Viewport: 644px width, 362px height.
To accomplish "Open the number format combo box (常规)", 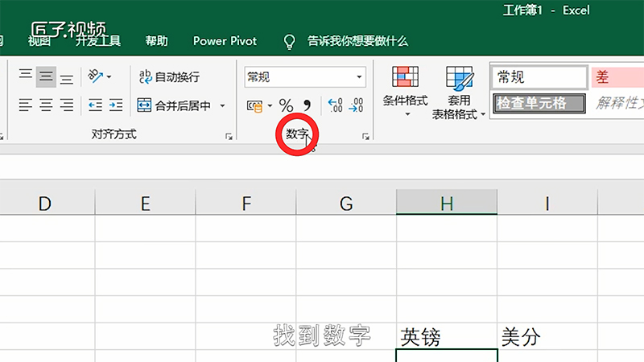I will coord(304,77).
